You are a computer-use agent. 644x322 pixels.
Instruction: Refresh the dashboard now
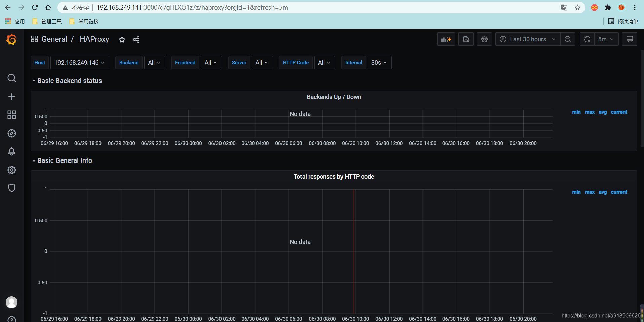[587, 39]
